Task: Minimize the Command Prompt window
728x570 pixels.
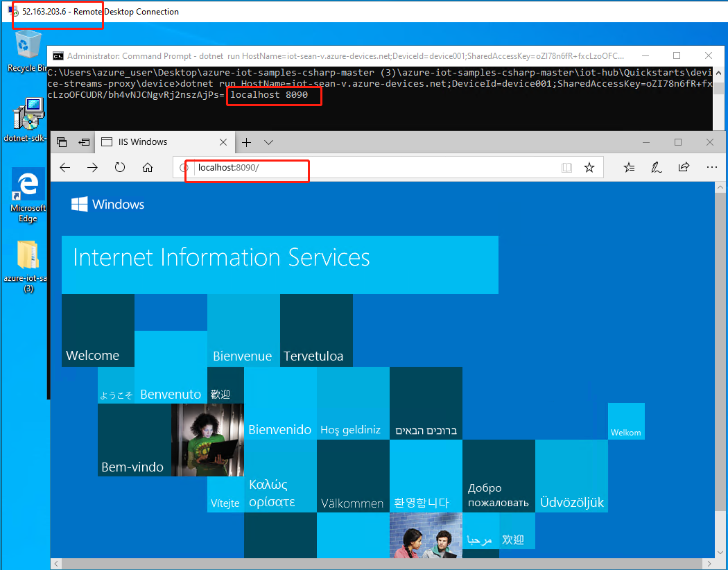Action: click(645, 55)
